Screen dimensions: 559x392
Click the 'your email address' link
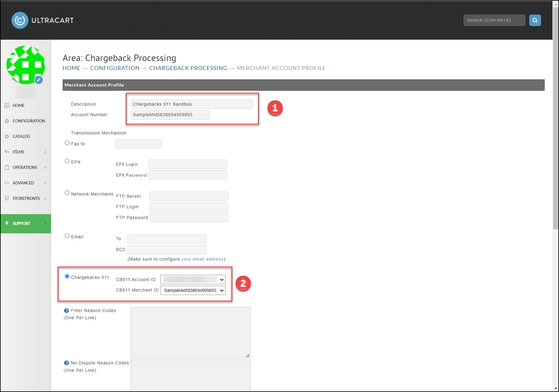coord(202,259)
